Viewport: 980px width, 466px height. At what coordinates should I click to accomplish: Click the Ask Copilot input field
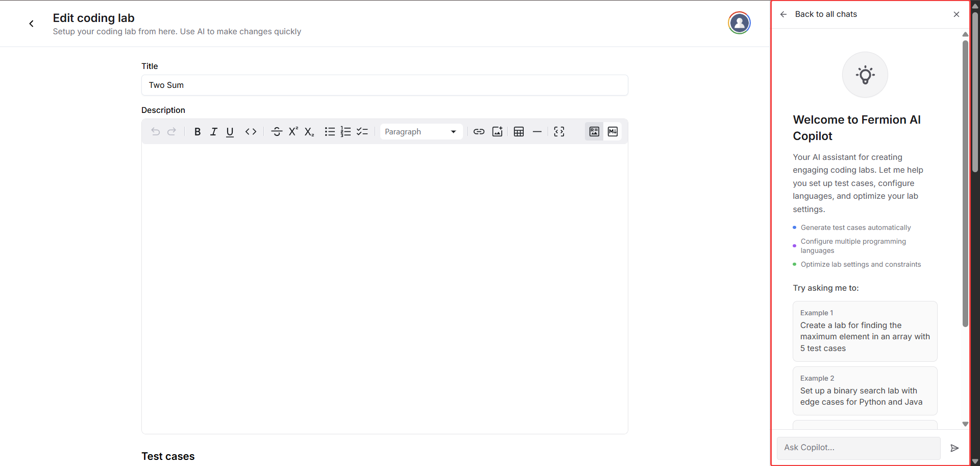859,448
